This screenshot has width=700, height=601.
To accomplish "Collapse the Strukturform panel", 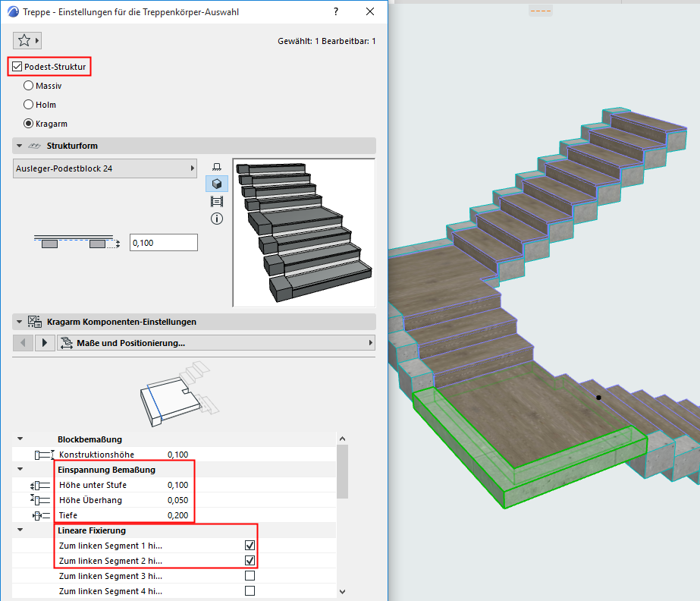I will click(17, 146).
